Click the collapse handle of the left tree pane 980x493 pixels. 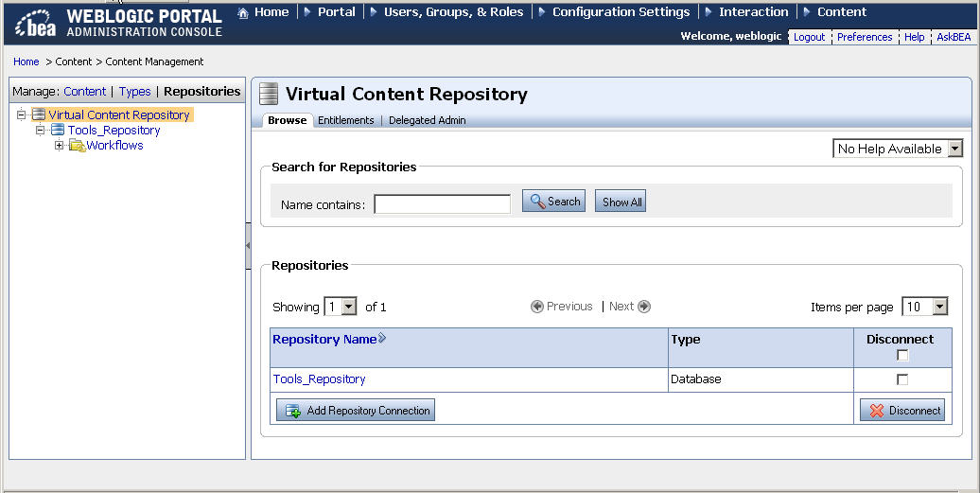click(x=248, y=246)
